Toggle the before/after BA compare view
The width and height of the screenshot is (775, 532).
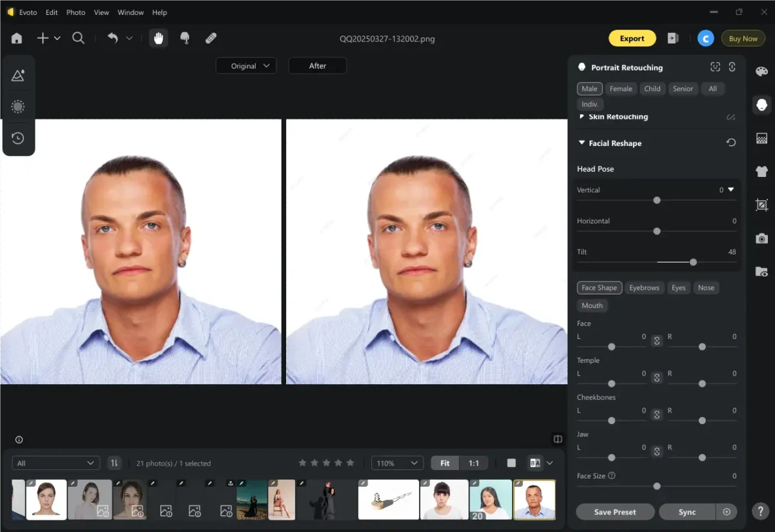click(x=535, y=463)
